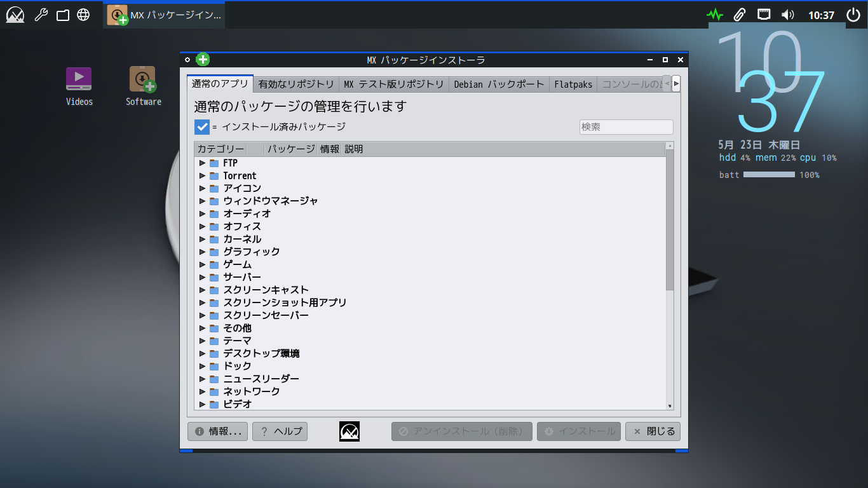Toggle the インストール済みパッケージ checkbox
The width and height of the screenshot is (868, 488).
tap(202, 127)
